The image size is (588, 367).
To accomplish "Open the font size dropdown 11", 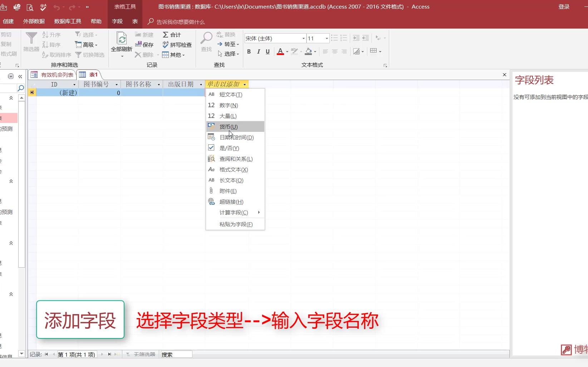I will coord(327,38).
